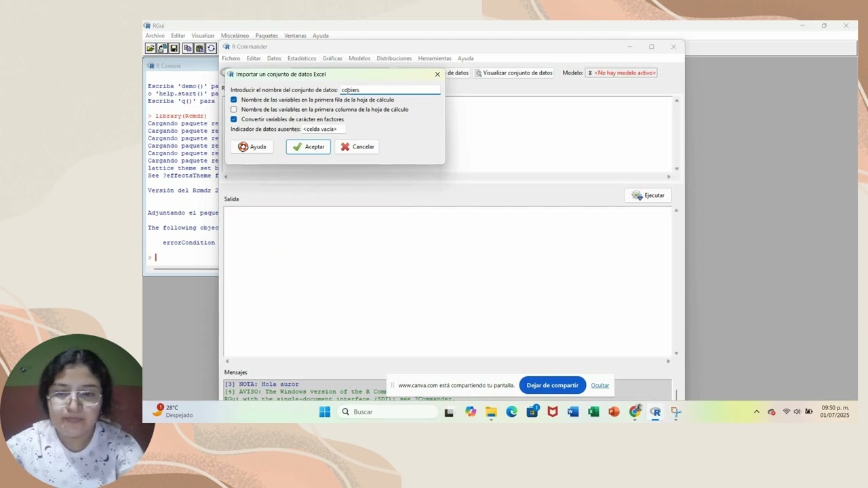Viewport: 868px width, 488px height.
Task: Click Wi-Fi icon in system tray
Action: [x=787, y=411]
